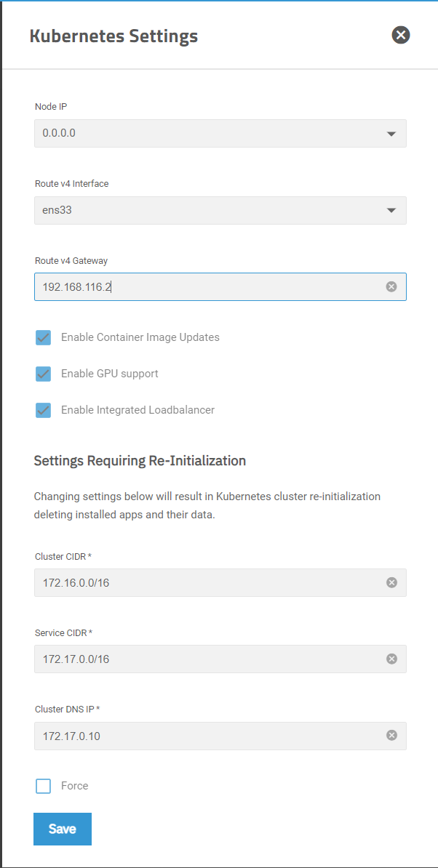Screen dimensions: 438x868
Task: Toggle Enable Integrated Loadbalancer checkbox
Action: pyautogui.click(x=43, y=410)
